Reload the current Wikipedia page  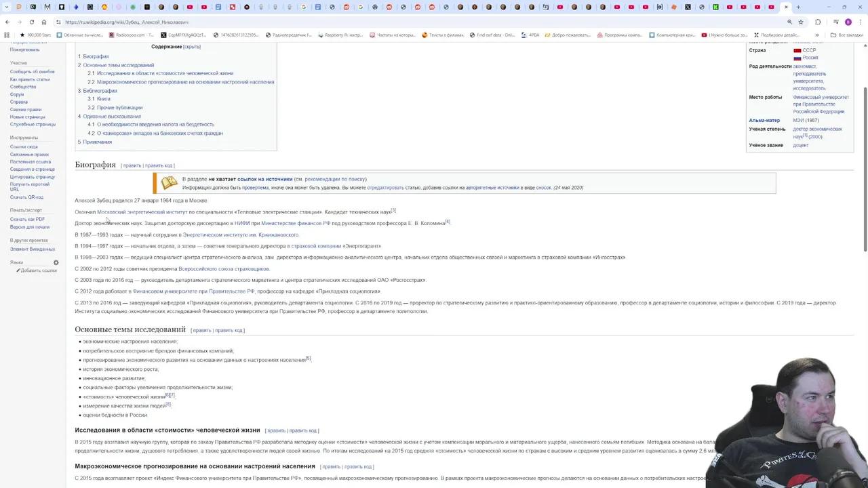pos(32,22)
